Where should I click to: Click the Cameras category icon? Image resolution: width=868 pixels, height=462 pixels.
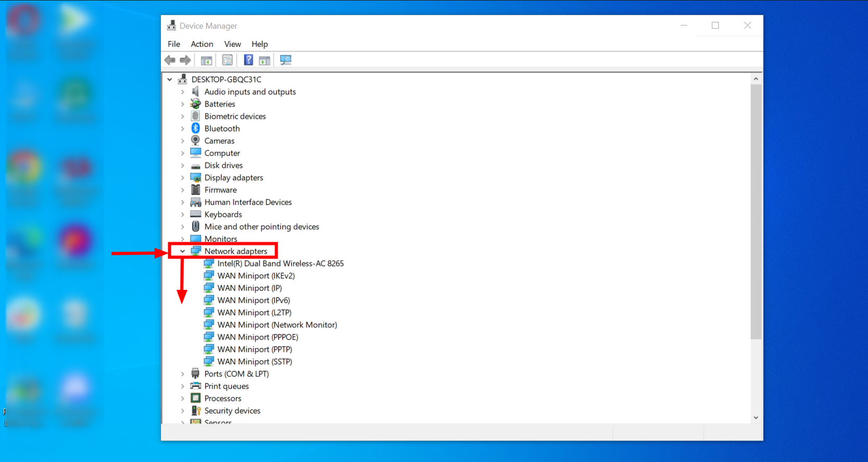(196, 140)
